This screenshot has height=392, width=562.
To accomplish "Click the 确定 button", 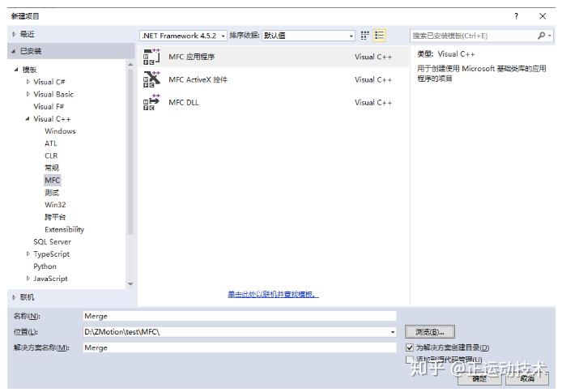I will (x=479, y=378).
